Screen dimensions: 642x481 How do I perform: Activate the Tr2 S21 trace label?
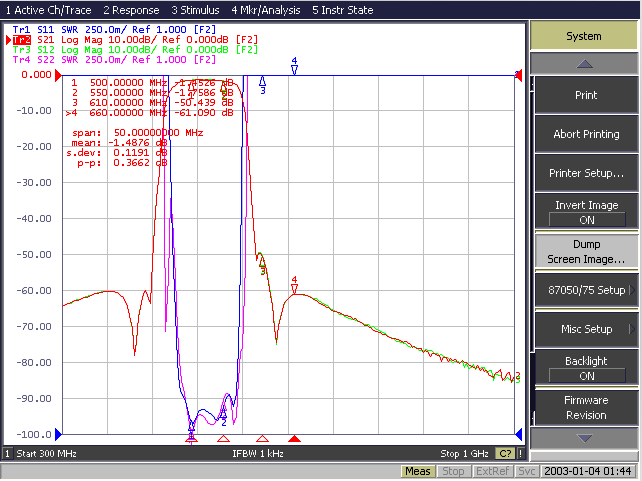click(x=22, y=40)
